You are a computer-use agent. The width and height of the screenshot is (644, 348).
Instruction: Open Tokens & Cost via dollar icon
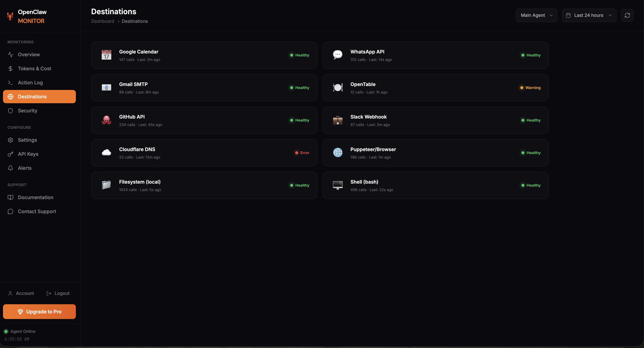(x=10, y=68)
